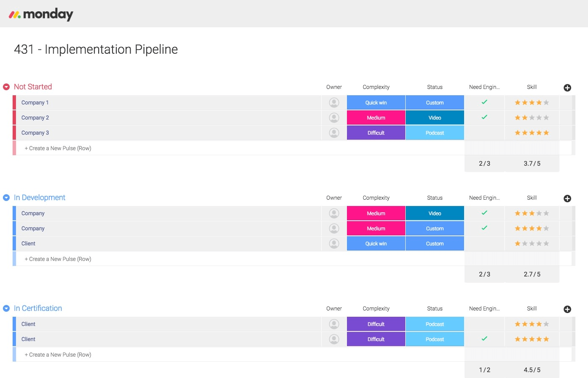The height and width of the screenshot is (378, 588).
Task: Set star rating for Company 3
Action: click(x=532, y=133)
